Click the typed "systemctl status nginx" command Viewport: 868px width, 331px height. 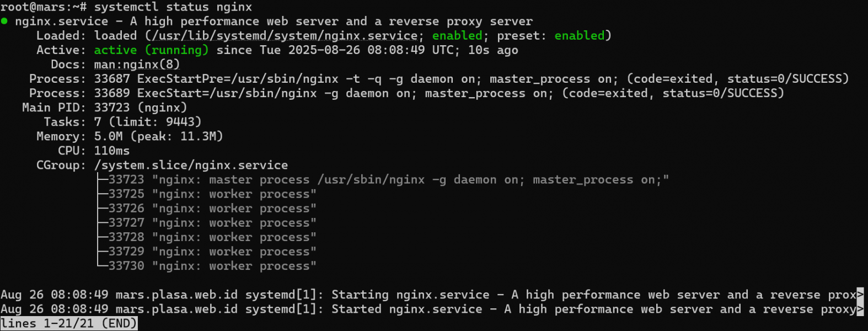pyautogui.click(x=173, y=7)
